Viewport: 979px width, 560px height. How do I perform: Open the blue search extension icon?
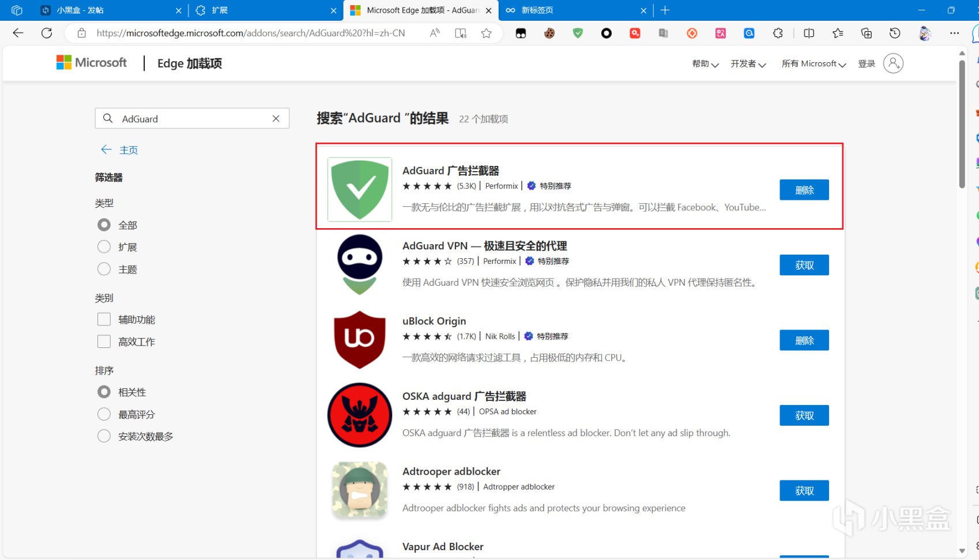(x=749, y=33)
